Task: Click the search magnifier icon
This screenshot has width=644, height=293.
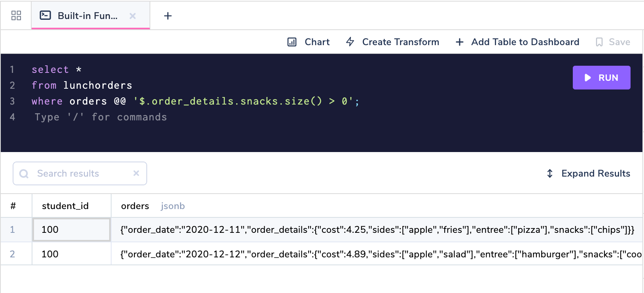Action: coord(24,174)
